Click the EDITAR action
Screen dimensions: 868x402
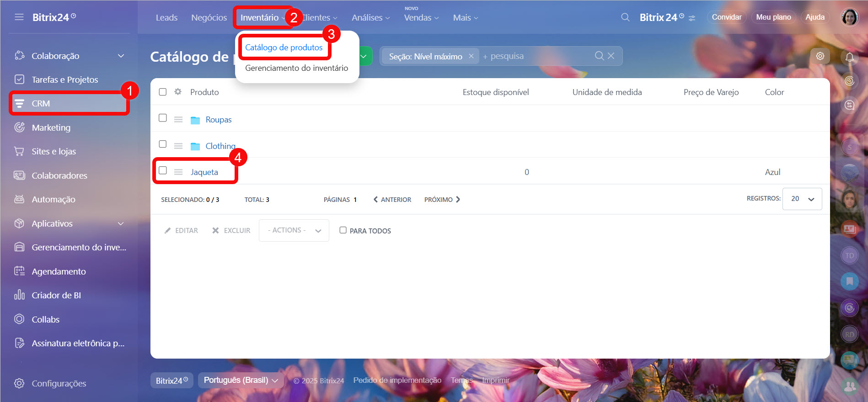pyautogui.click(x=182, y=231)
